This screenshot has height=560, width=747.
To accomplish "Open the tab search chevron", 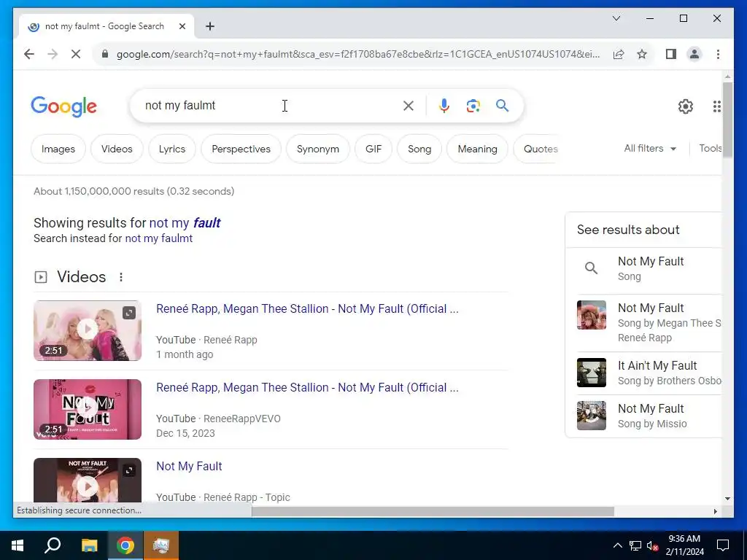I will [x=616, y=18].
